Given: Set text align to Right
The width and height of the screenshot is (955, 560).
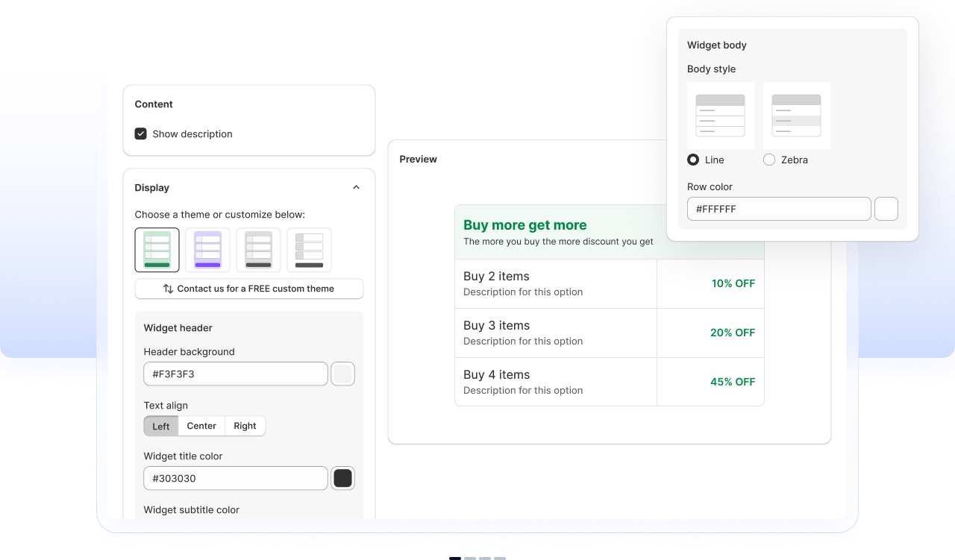Looking at the screenshot, I should pos(245,427).
